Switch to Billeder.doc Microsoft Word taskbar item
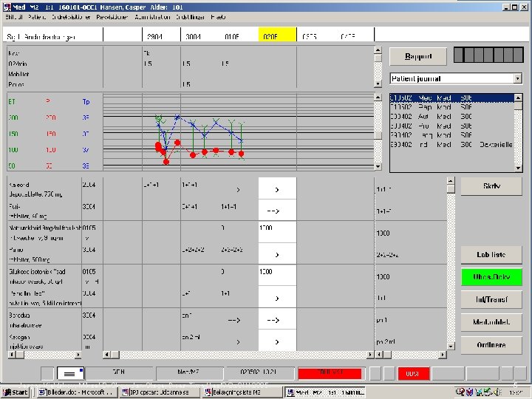Image resolution: width=532 pixels, height=399 pixels. (77, 392)
